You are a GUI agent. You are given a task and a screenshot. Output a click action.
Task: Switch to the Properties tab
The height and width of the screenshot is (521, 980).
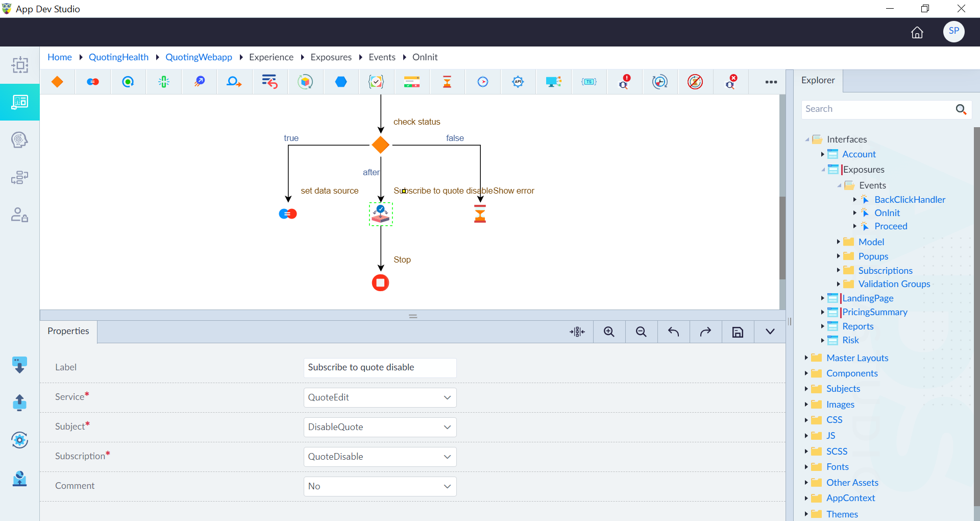[68, 331]
